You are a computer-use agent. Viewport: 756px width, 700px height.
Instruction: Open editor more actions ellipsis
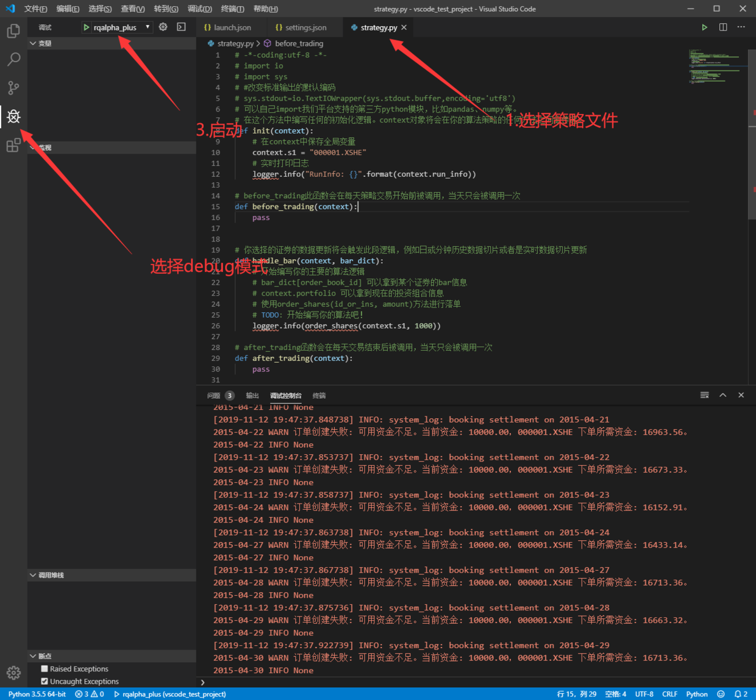point(741,27)
